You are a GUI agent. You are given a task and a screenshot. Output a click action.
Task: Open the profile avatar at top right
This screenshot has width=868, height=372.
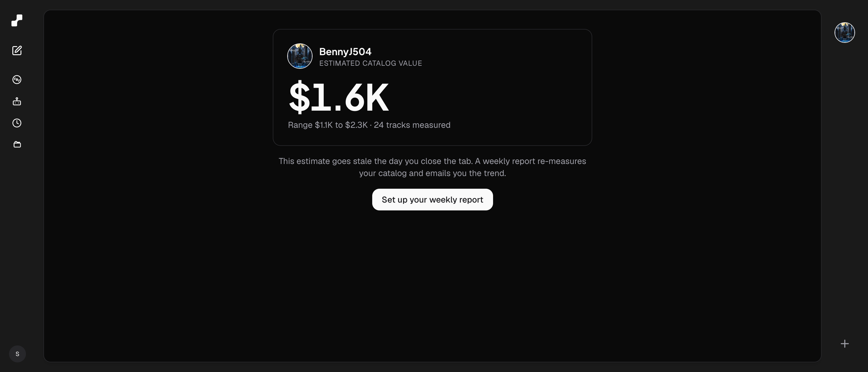click(844, 33)
